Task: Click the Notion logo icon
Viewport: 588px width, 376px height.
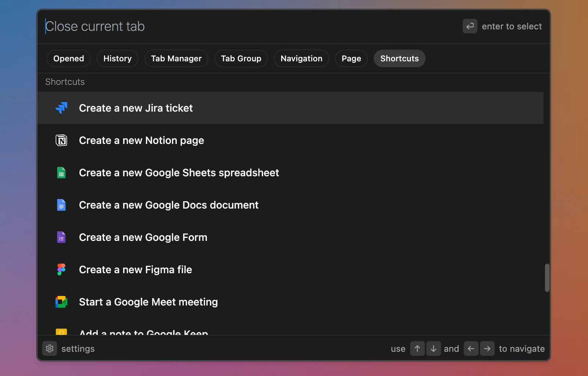Action: (61, 140)
